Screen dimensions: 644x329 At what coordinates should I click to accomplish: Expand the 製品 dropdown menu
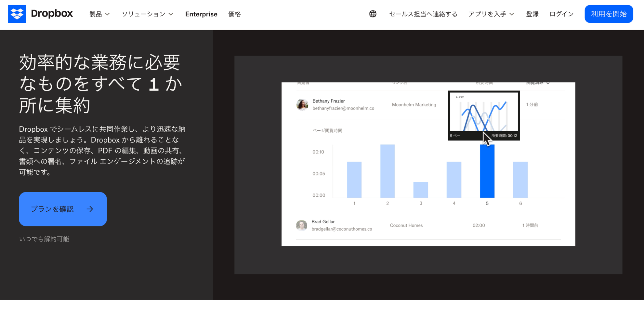[99, 14]
